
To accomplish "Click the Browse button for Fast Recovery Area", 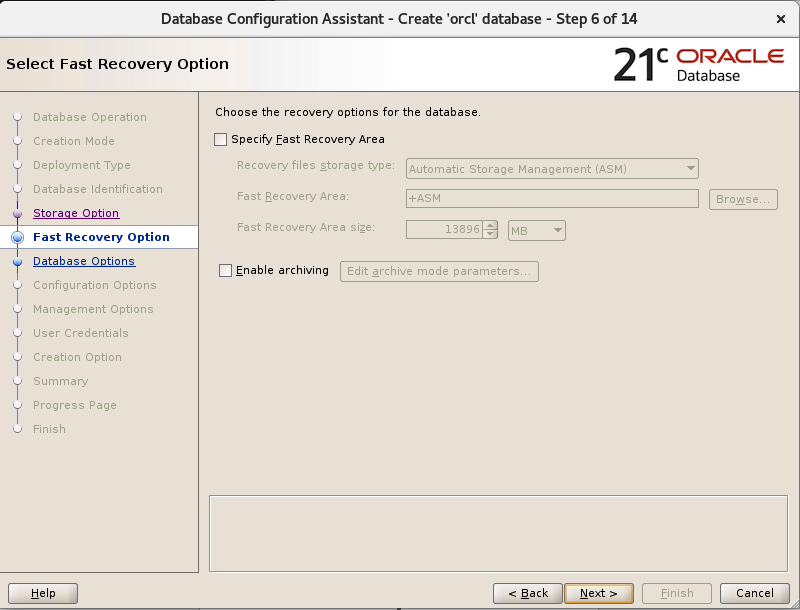I will tap(743, 199).
